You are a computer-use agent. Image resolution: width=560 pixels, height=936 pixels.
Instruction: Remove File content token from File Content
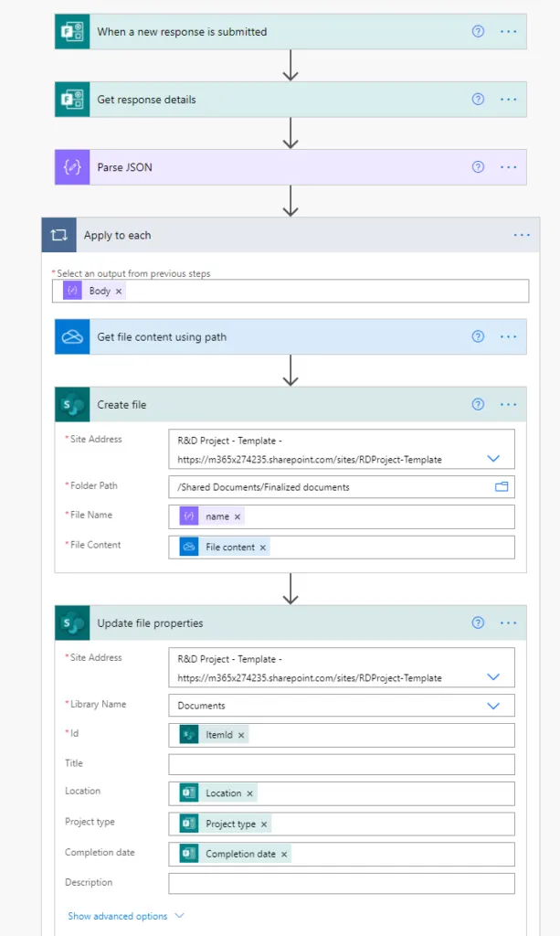262,548
